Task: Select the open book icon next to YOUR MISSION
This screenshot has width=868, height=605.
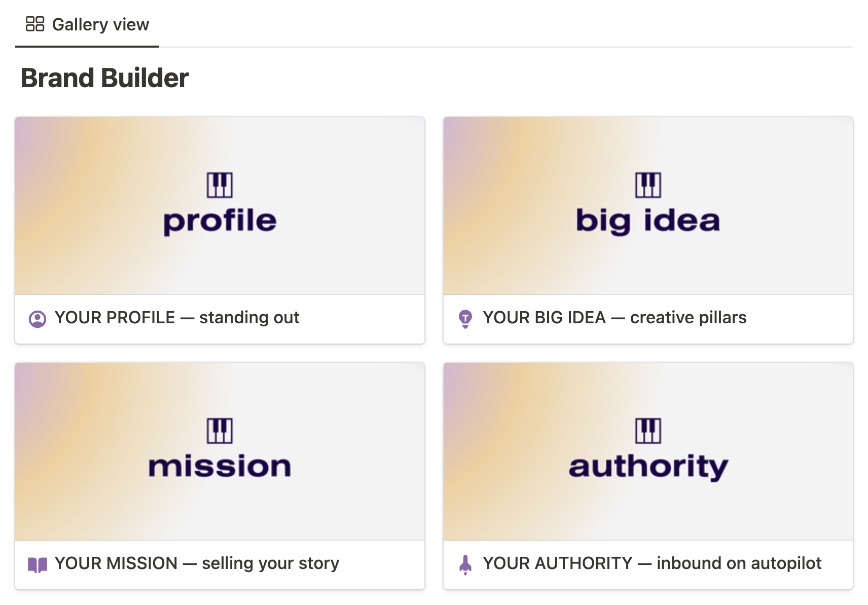Action: (38, 564)
